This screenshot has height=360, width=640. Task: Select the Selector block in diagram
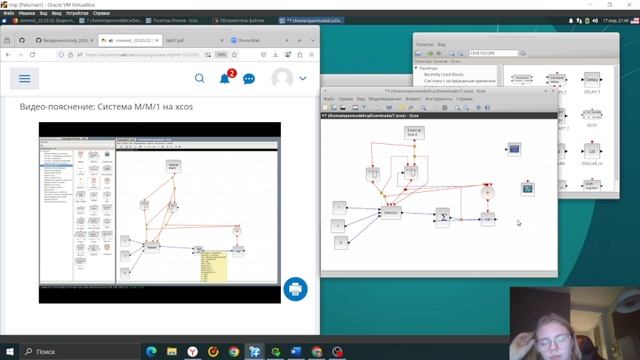point(391,212)
